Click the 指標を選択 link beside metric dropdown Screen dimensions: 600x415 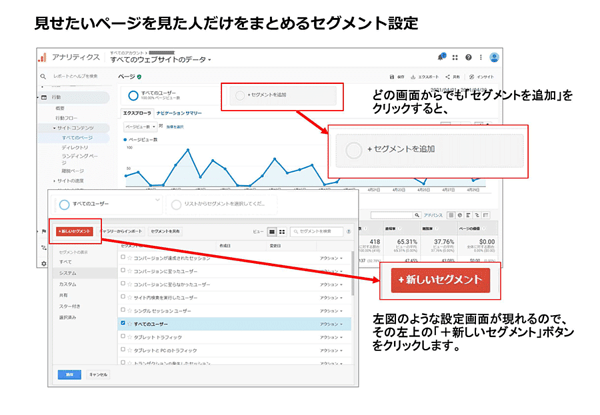pos(175,127)
